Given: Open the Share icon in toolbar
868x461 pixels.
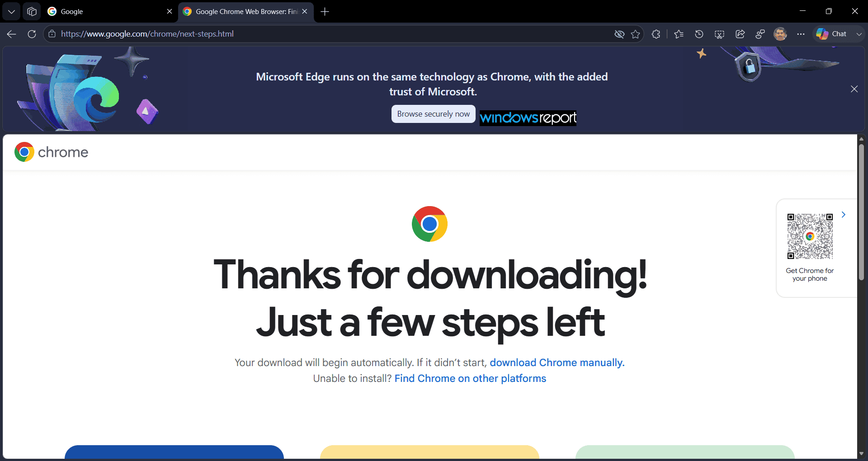Looking at the screenshot, I should [740, 34].
